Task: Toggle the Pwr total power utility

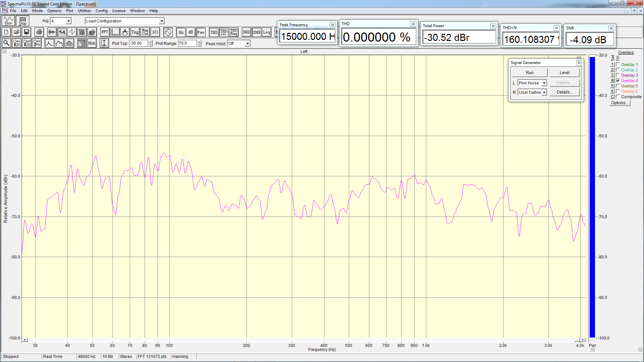Action: (x=201, y=32)
